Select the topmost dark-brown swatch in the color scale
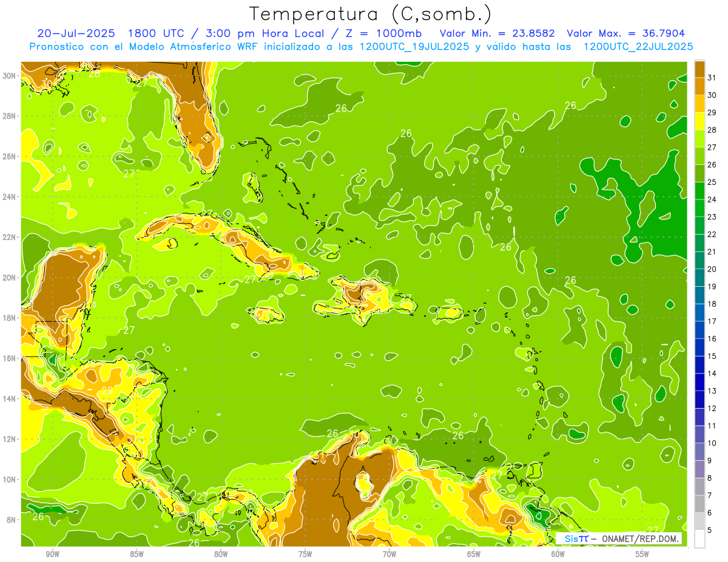The height and width of the screenshot is (562, 728). [699, 70]
